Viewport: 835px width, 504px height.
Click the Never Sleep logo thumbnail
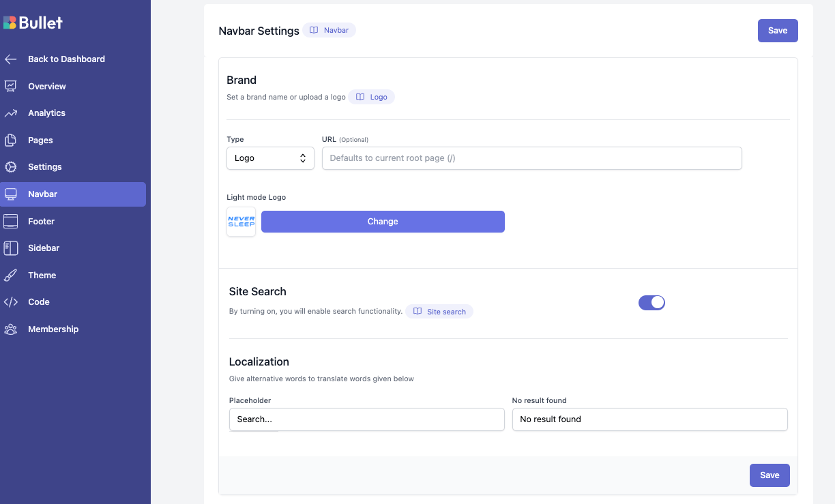(x=241, y=222)
